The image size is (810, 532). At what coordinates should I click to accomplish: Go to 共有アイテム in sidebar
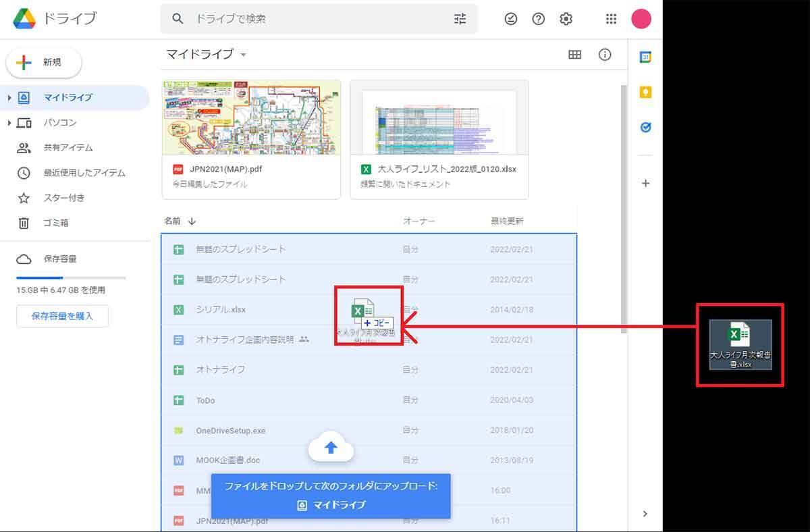tap(67, 148)
